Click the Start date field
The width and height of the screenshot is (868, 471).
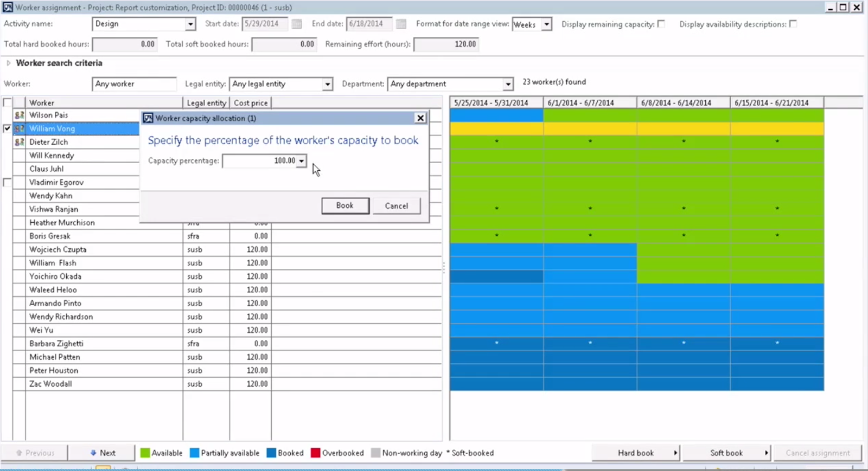pyautogui.click(x=265, y=24)
